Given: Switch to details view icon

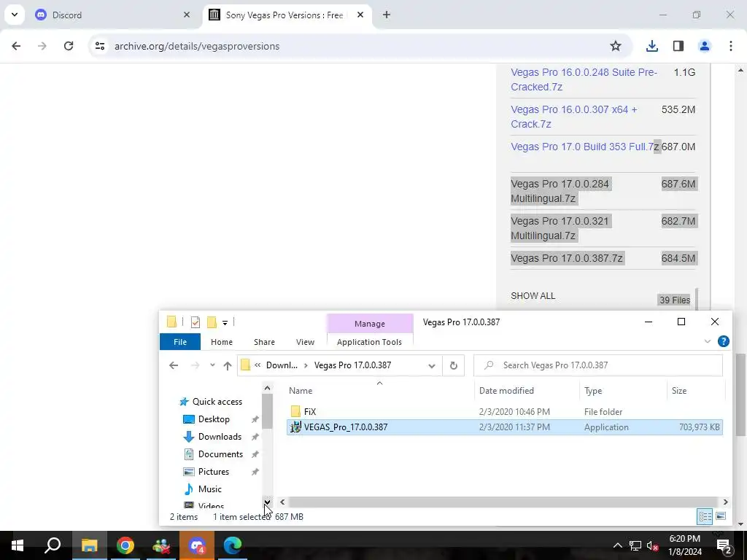Looking at the screenshot, I should coord(705,516).
